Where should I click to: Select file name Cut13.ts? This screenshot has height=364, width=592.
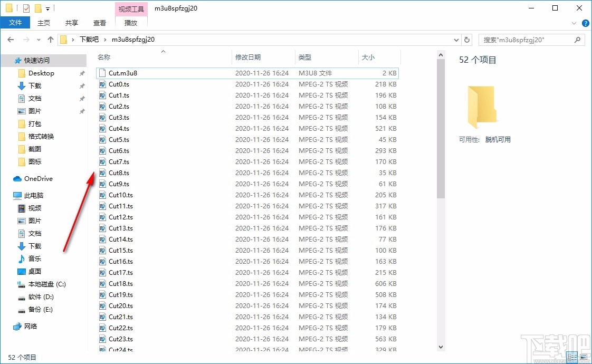[x=121, y=228]
